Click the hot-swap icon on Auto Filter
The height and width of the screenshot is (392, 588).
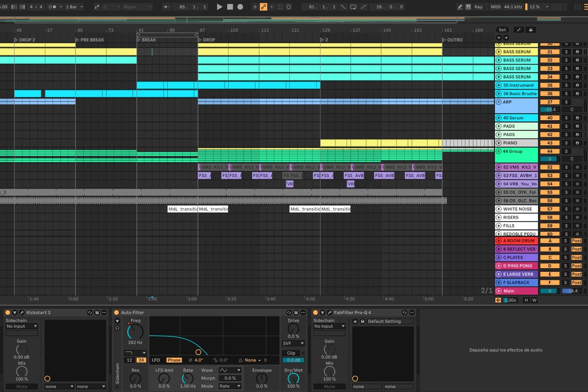tap(288, 312)
